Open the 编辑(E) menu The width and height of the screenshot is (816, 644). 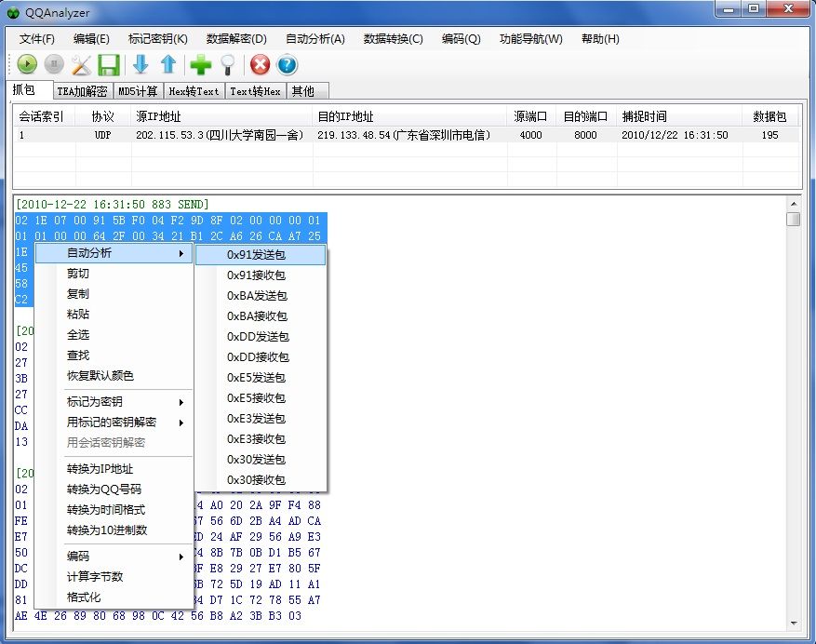(x=91, y=39)
